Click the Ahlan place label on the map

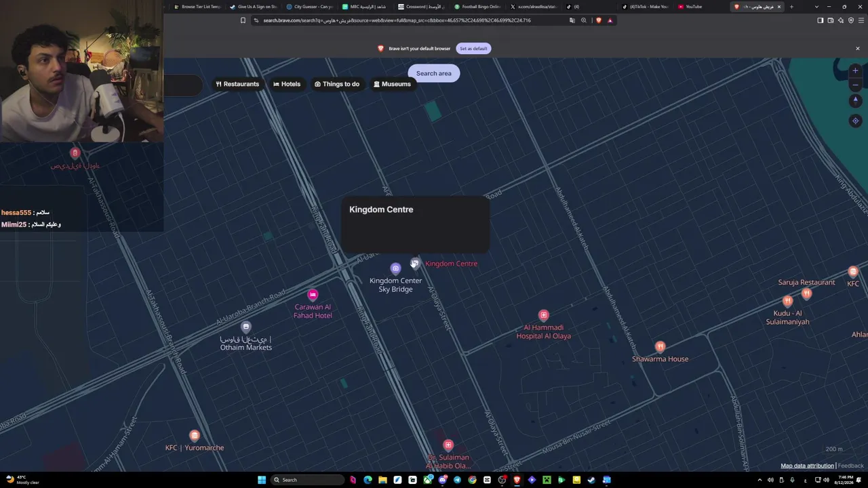[x=860, y=335]
